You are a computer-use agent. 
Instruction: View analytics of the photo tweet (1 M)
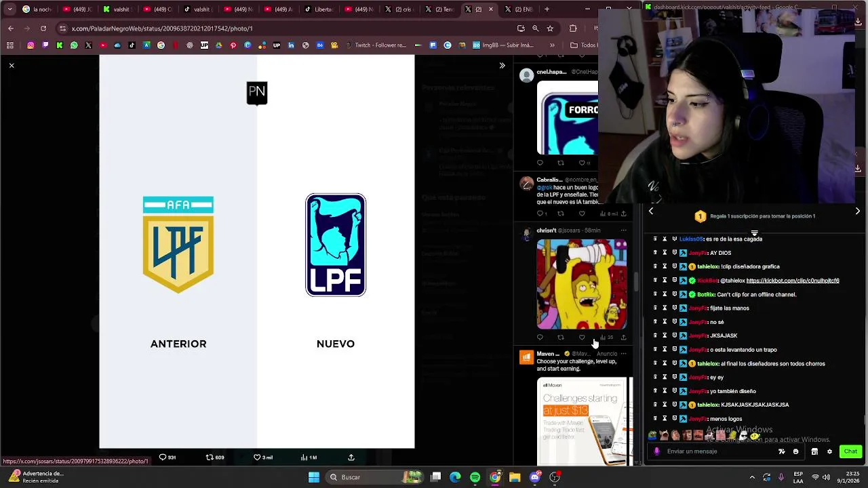coord(309,457)
